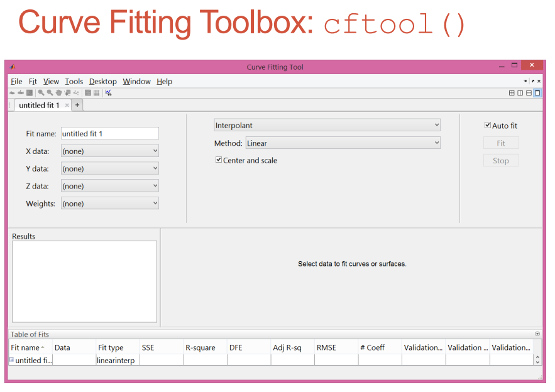Click the Adj R-sq column header

point(293,347)
